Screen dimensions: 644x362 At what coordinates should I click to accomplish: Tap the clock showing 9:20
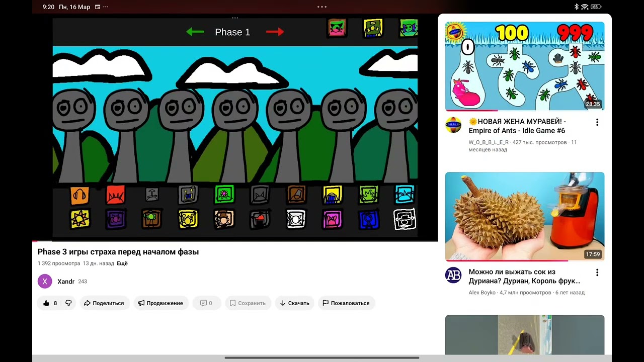[x=48, y=7]
